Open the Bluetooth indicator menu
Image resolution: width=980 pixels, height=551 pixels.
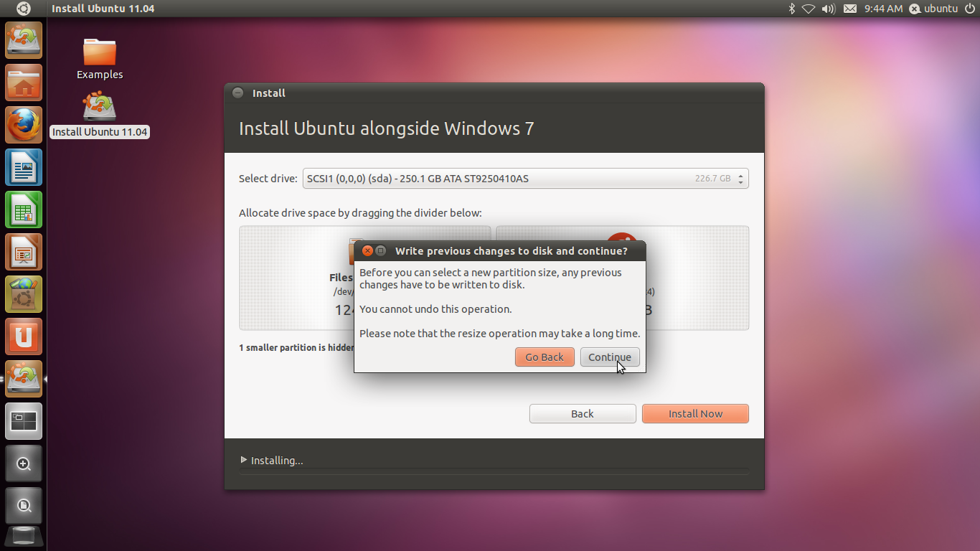(792, 9)
